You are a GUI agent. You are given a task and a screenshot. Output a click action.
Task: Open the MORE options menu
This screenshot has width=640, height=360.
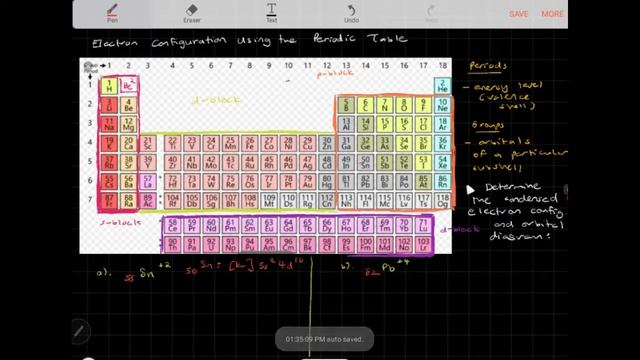(552, 14)
